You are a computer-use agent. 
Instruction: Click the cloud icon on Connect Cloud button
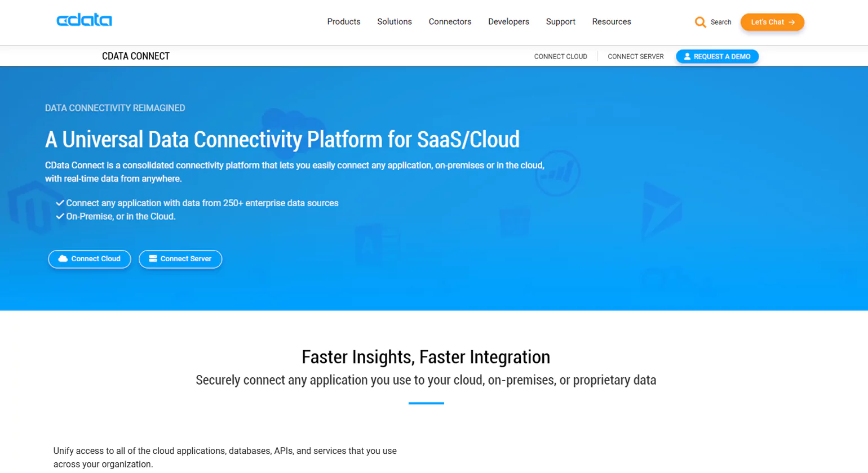tap(64, 259)
